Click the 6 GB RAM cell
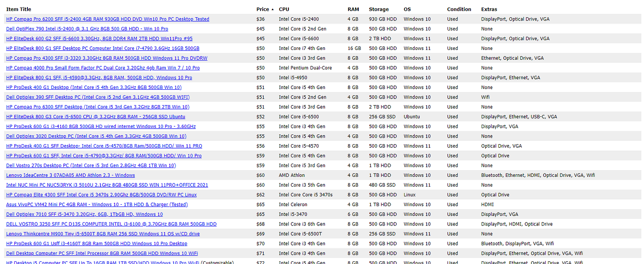The image size is (644, 264). 353,214
